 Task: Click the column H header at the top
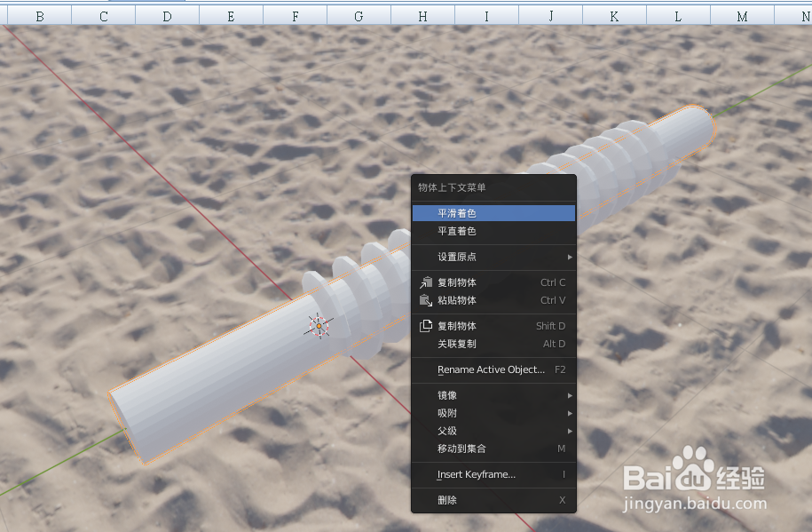click(x=422, y=15)
